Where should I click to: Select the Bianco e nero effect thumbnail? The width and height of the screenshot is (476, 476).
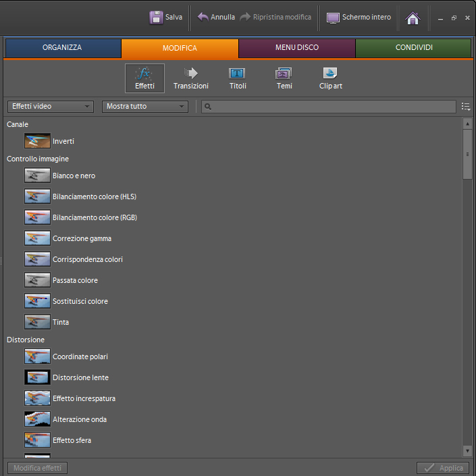pos(37,176)
